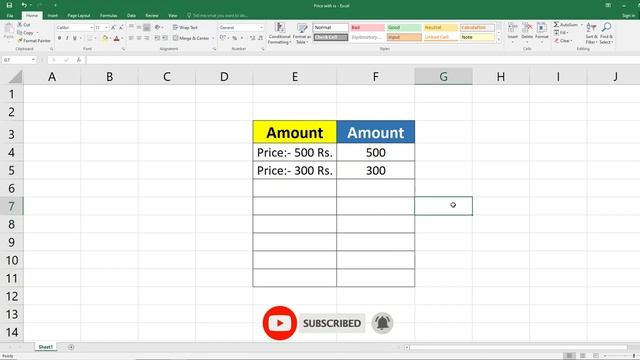This screenshot has width=640, height=360.
Task: Apply the Bad cell style
Action: 367,27
